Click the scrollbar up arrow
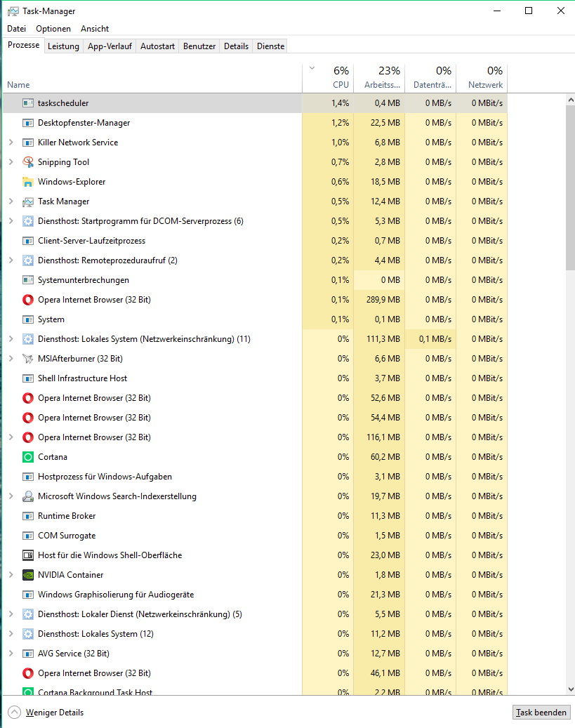The image size is (575, 728). coord(571,100)
